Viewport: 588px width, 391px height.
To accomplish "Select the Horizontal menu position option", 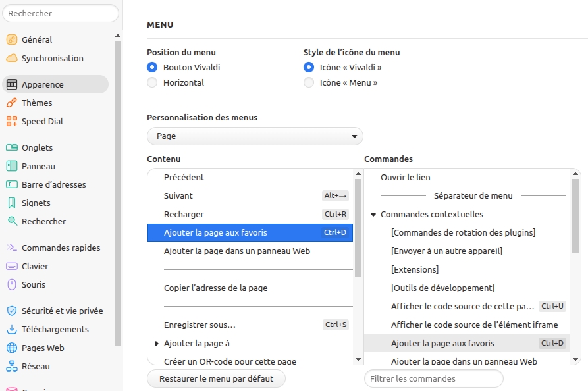I will [x=152, y=82].
